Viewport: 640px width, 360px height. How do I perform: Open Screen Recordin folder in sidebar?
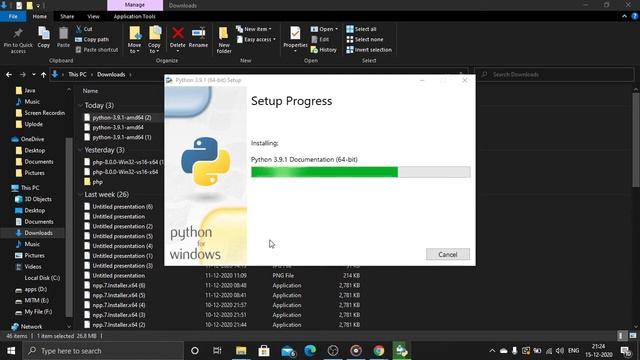(x=44, y=113)
